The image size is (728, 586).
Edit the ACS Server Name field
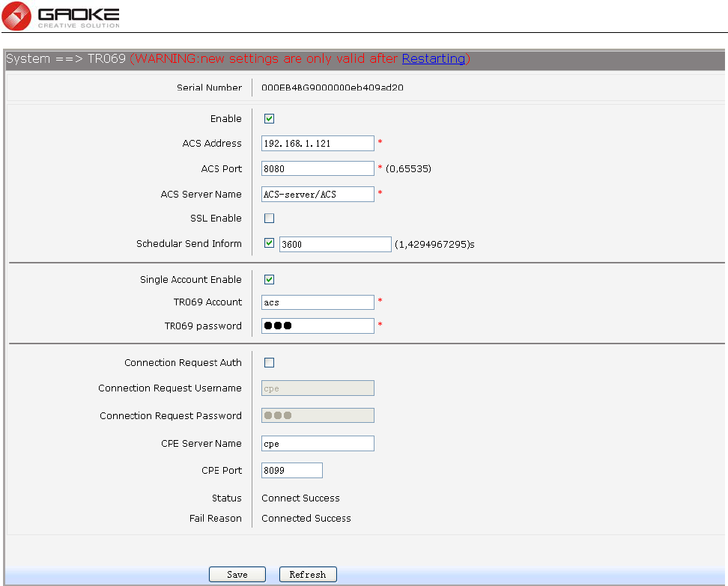tap(318, 194)
